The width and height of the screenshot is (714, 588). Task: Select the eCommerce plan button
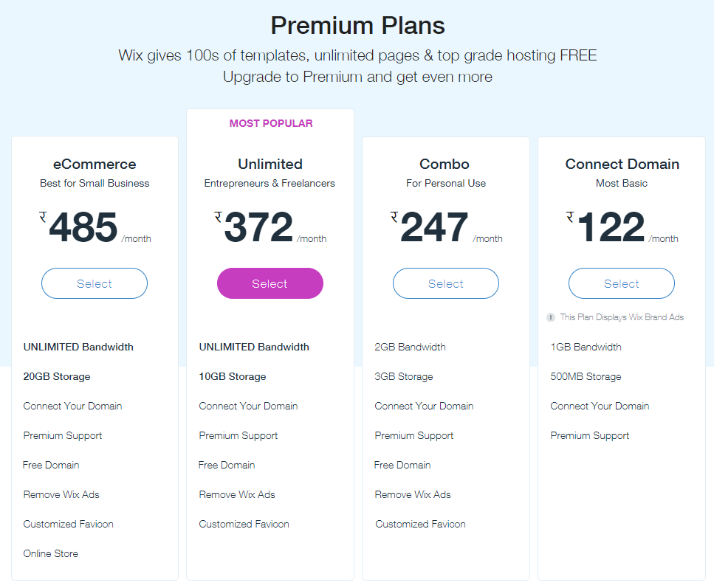95,283
